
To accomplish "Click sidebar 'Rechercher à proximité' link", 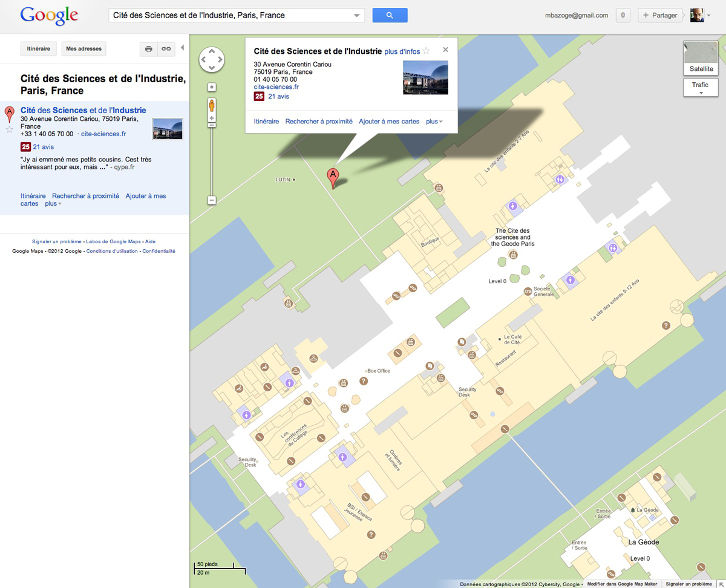I will 85,196.
